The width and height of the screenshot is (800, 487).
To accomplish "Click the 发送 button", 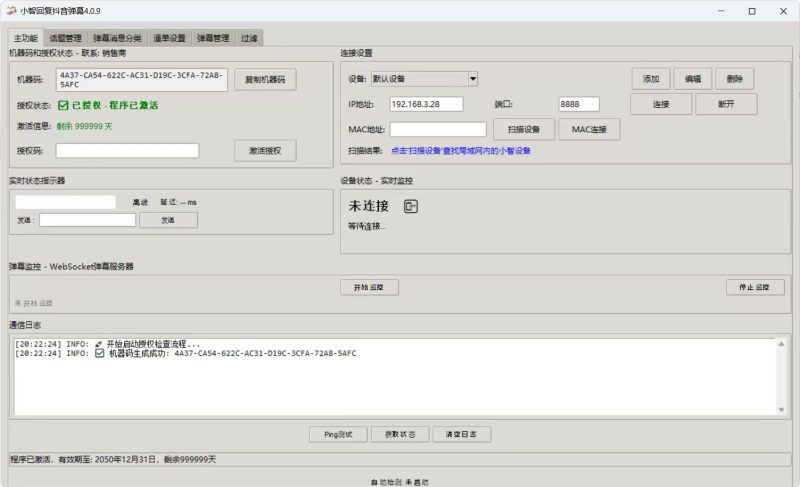I will pos(168,220).
